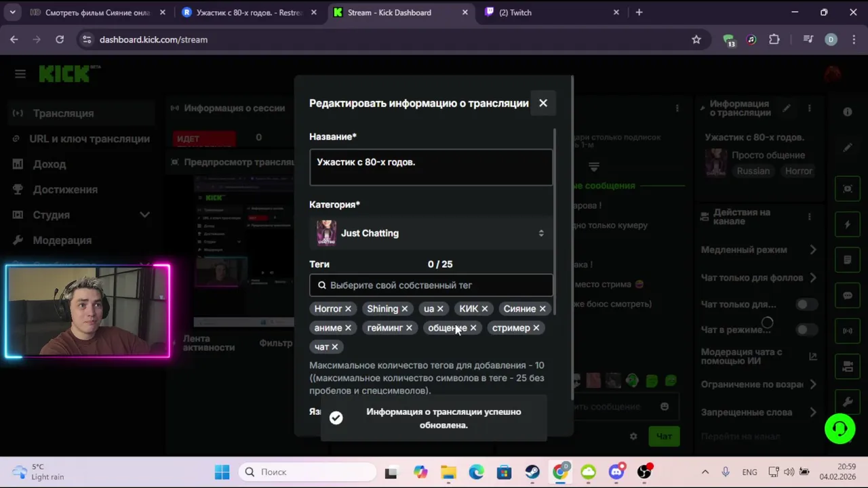Remove the аниме tag
The width and height of the screenshot is (868, 488).
pos(348,328)
